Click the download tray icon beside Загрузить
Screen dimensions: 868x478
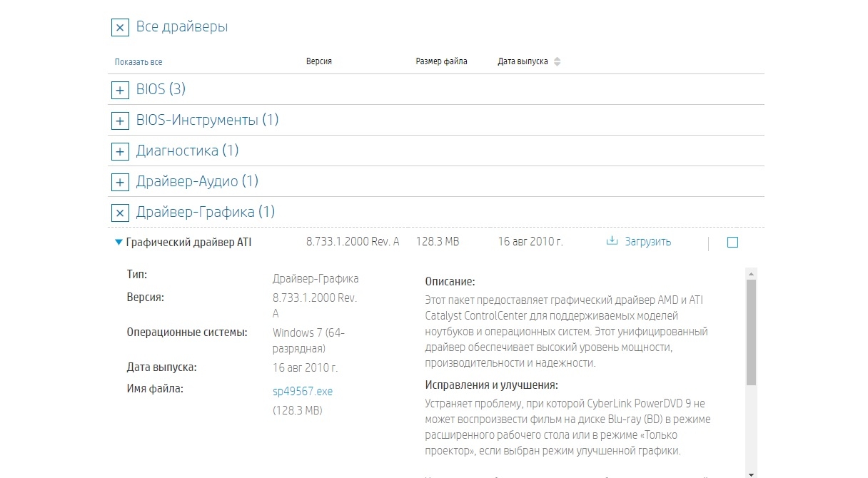[x=612, y=241]
